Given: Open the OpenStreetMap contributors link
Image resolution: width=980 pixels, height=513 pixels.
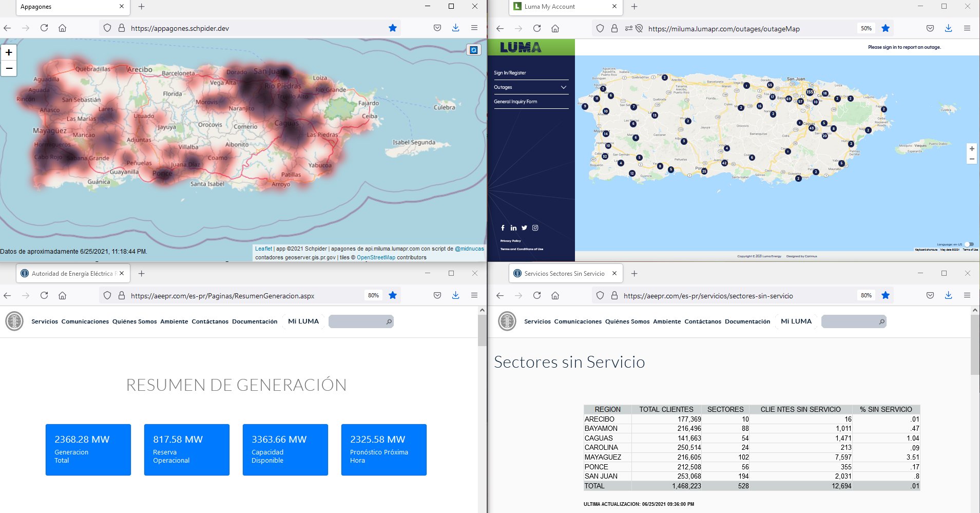Looking at the screenshot, I should click(376, 257).
